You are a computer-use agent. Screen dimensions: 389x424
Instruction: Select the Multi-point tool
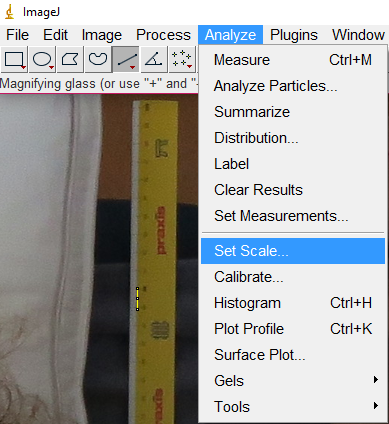[x=182, y=60]
